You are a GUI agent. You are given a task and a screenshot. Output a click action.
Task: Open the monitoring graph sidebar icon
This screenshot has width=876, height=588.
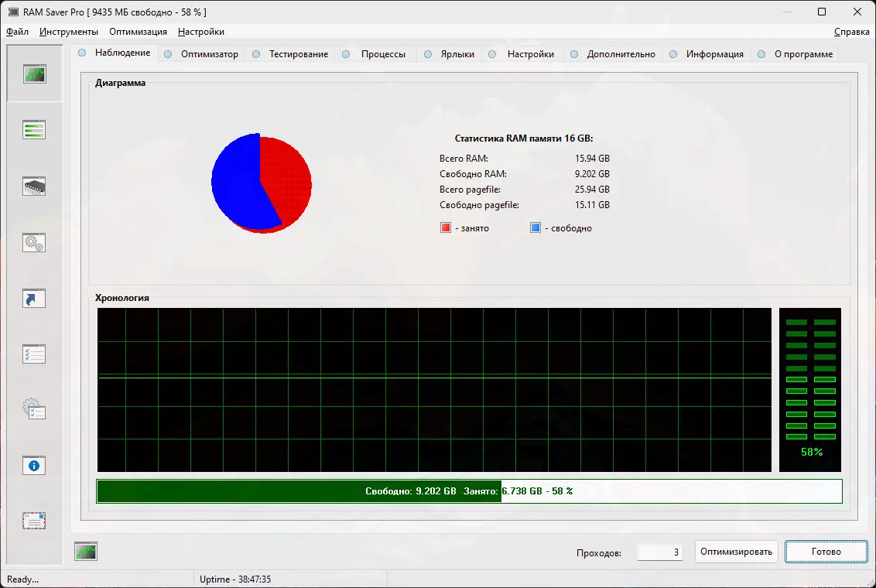click(x=35, y=73)
